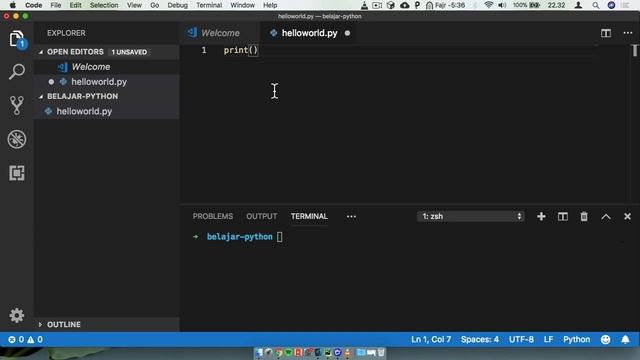Image resolution: width=640 pixels, height=360 pixels.
Task: Select the helloworld.py editor tab
Action: (309, 33)
